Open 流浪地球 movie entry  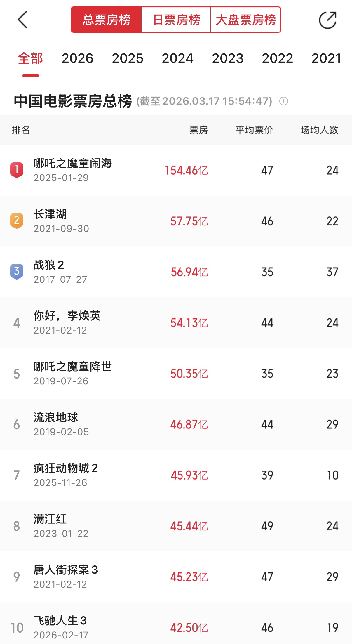[56, 424]
